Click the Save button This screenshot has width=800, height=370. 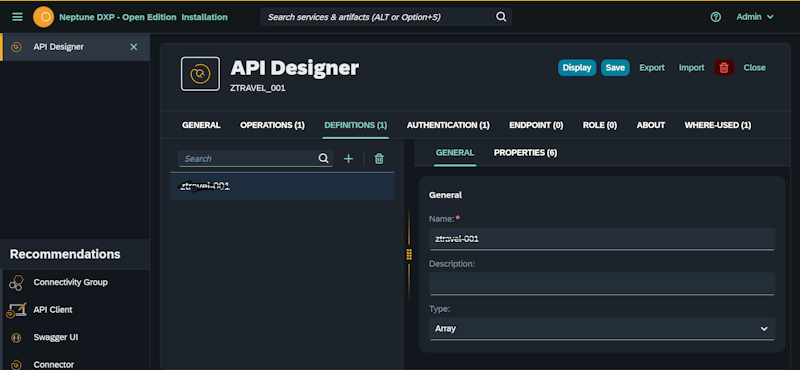click(615, 67)
